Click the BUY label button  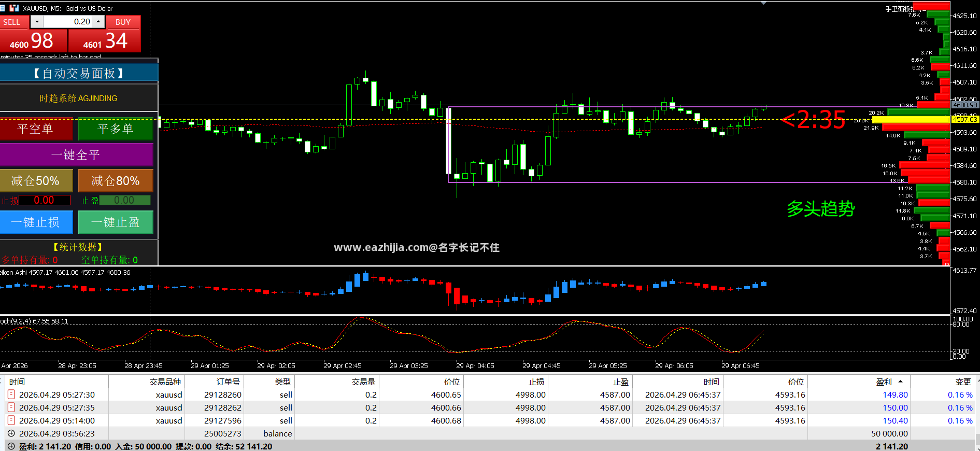123,22
